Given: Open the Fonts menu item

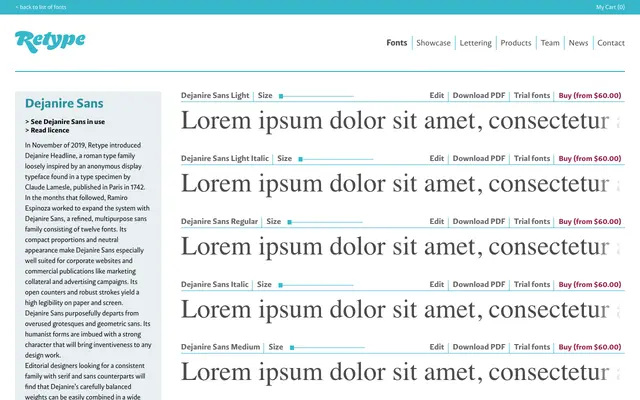Looking at the screenshot, I should (397, 43).
